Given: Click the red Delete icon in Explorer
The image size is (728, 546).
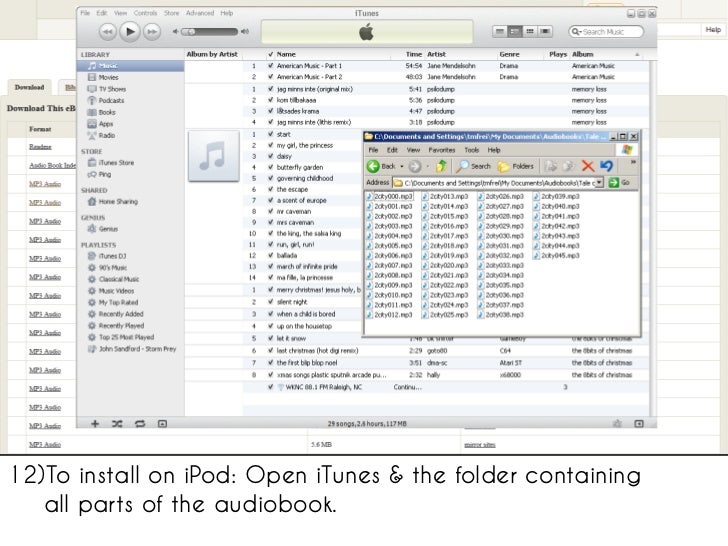Looking at the screenshot, I should (x=588, y=166).
